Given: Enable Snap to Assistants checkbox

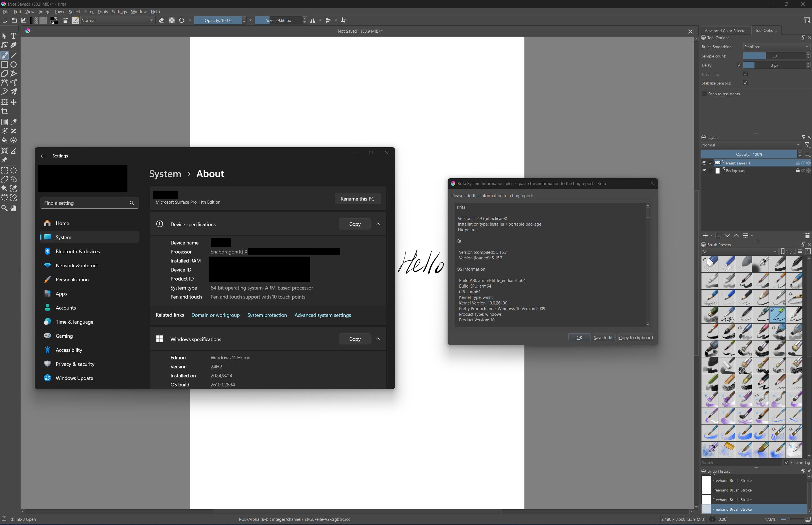Looking at the screenshot, I should tap(704, 94).
